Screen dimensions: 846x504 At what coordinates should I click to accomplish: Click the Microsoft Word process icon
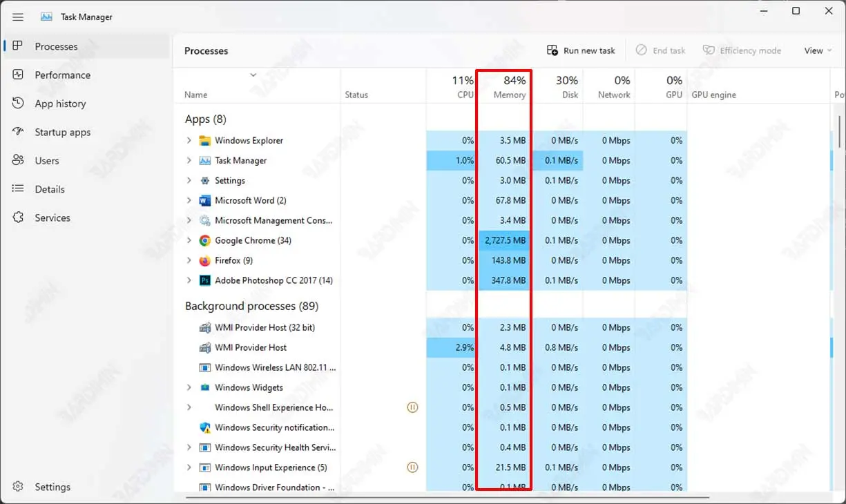pos(204,201)
